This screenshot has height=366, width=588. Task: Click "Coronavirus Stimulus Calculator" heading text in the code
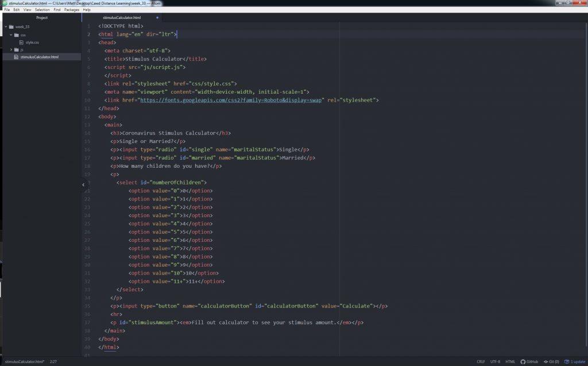point(169,133)
